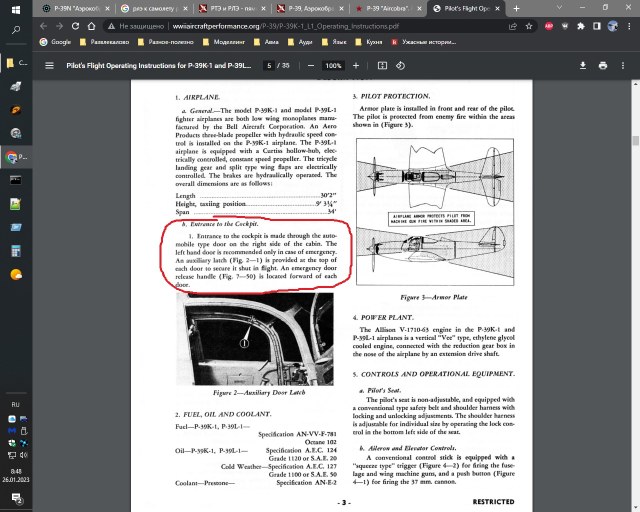Bookmark this page with the star icon
Image resolution: width=640 pixels, height=512 pixels.
(x=528, y=25)
